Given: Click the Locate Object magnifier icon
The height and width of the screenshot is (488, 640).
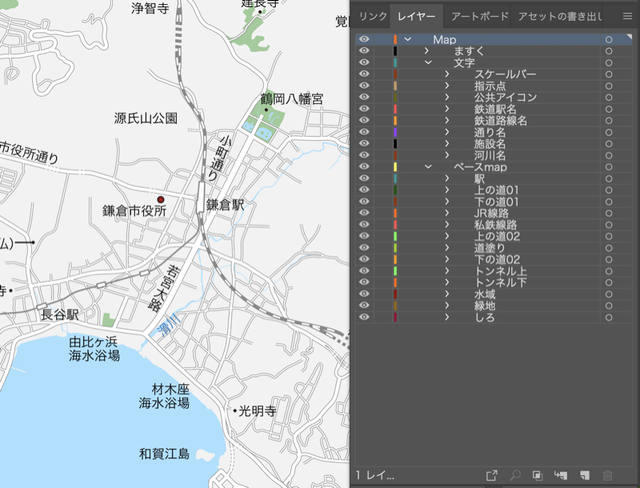Looking at the screenshot, I should pyautogui.click(x=515, y=475).
